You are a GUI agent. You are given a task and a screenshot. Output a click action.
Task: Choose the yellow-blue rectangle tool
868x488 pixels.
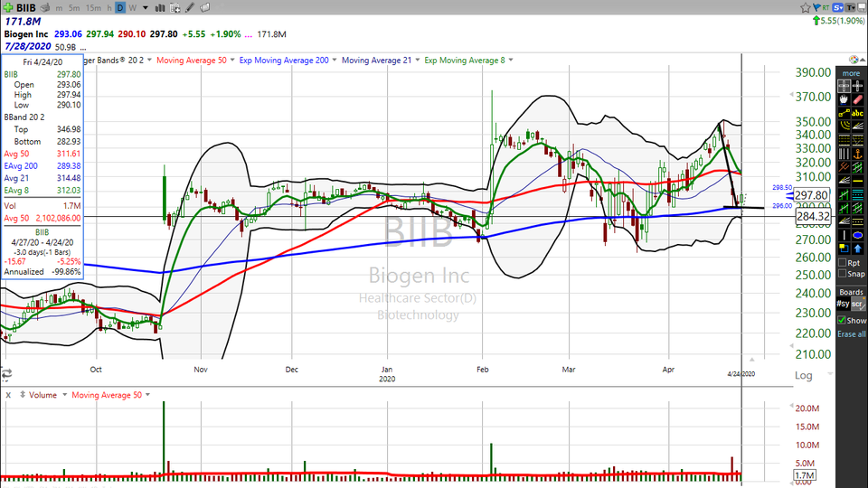pos(844,248)
